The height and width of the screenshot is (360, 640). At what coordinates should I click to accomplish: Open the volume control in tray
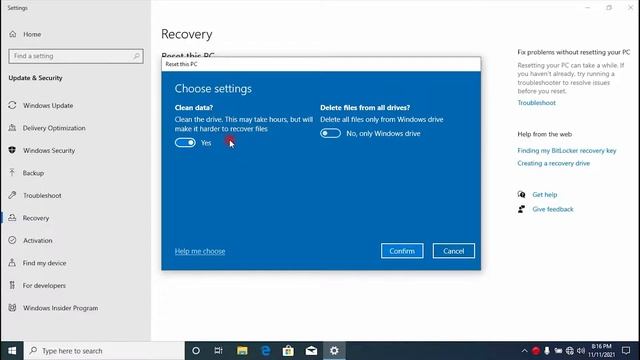(x=581, y=351)
